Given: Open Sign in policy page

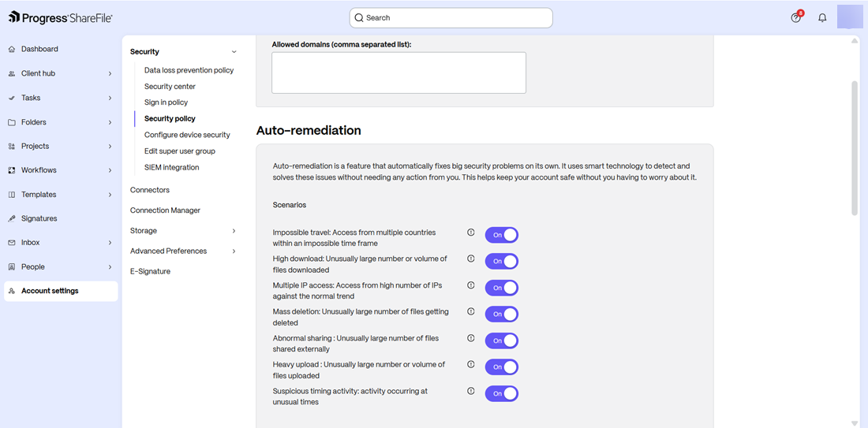Looking at the screenshot, I should click(x=166, y=102).
